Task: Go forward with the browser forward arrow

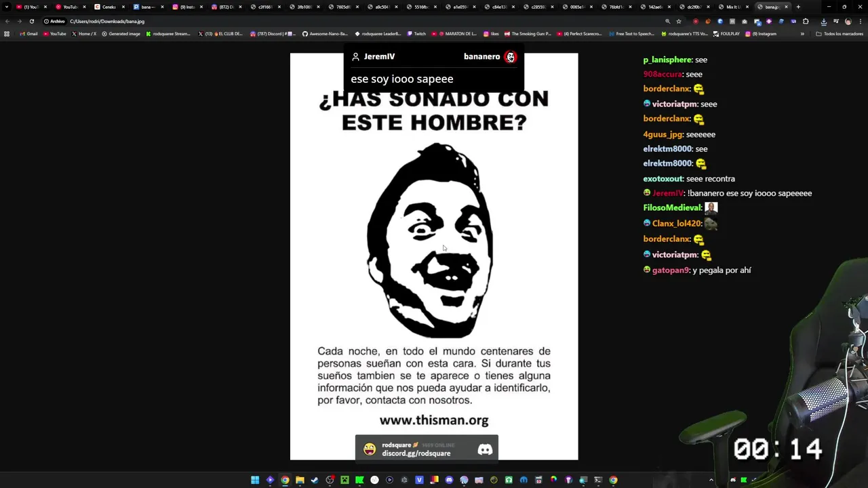Action: tap(19, 21)
